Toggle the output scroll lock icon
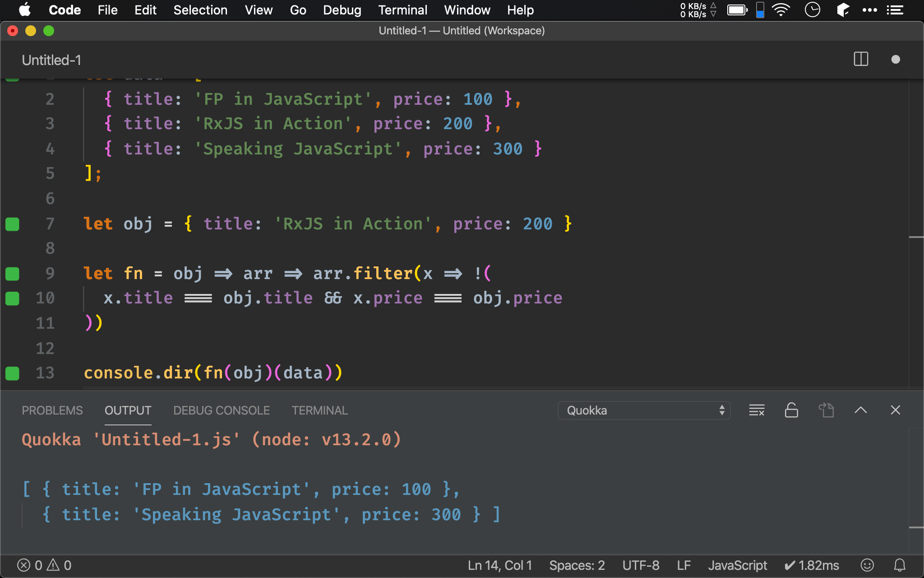This screenshot has height=578, width=924. 791,410
